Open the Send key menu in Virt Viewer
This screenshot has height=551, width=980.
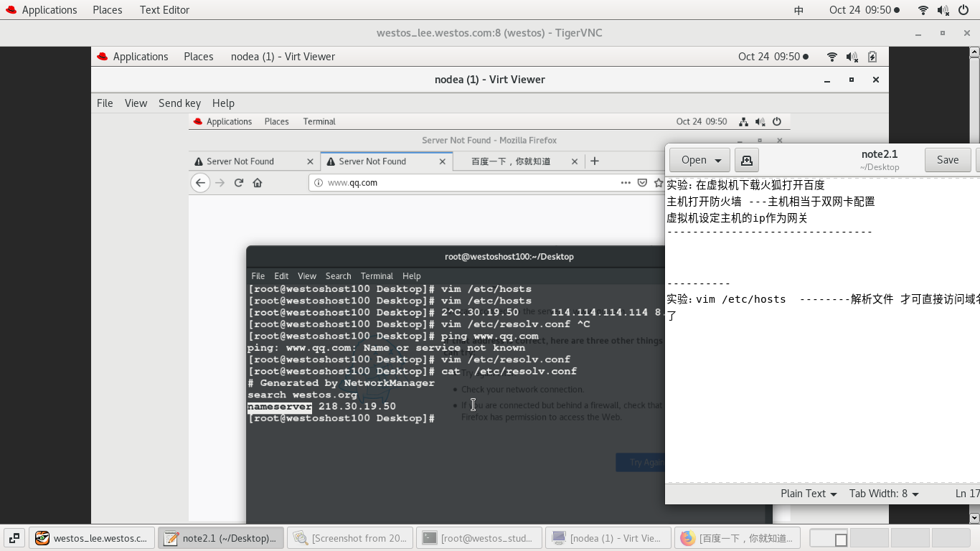coord(179,103)
